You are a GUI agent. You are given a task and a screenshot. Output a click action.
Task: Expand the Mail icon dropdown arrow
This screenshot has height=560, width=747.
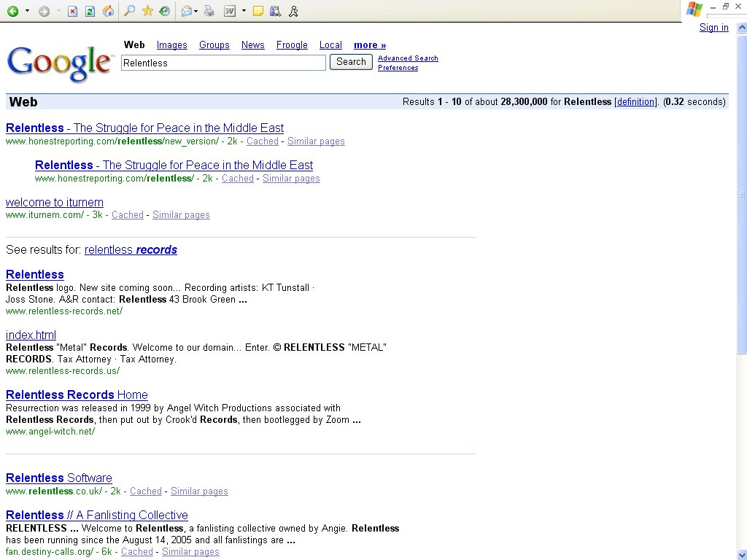(196, 11)
